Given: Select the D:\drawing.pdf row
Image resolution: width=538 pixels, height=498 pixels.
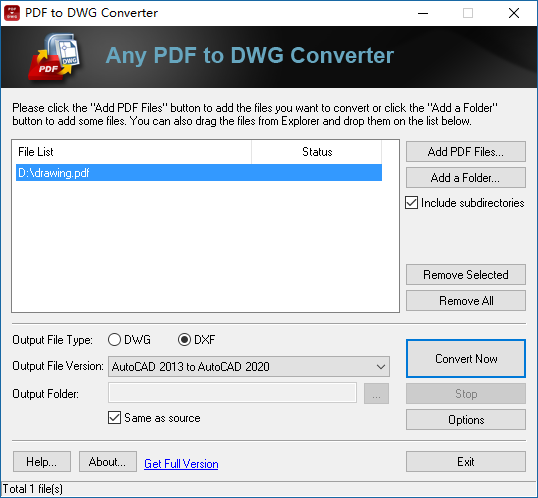Looking at the screenshot, I should click(199, 173).
